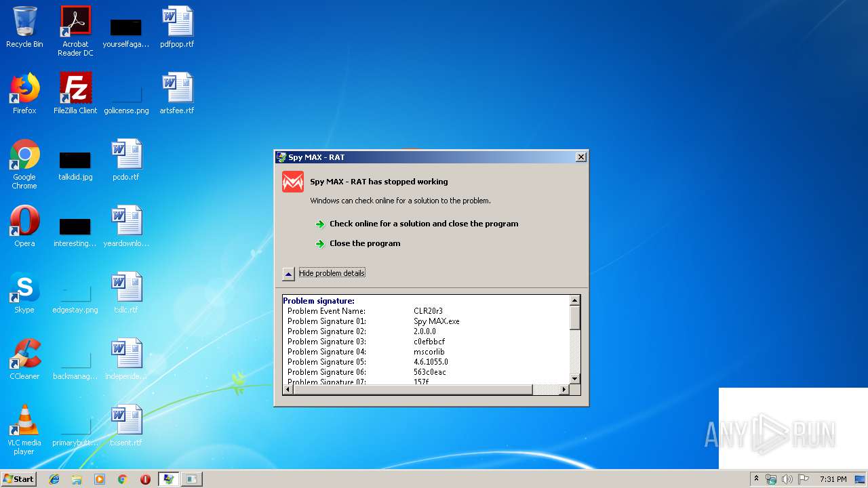Click the details scroll up arrow
868x488 pixels.
tap(575, 300)
